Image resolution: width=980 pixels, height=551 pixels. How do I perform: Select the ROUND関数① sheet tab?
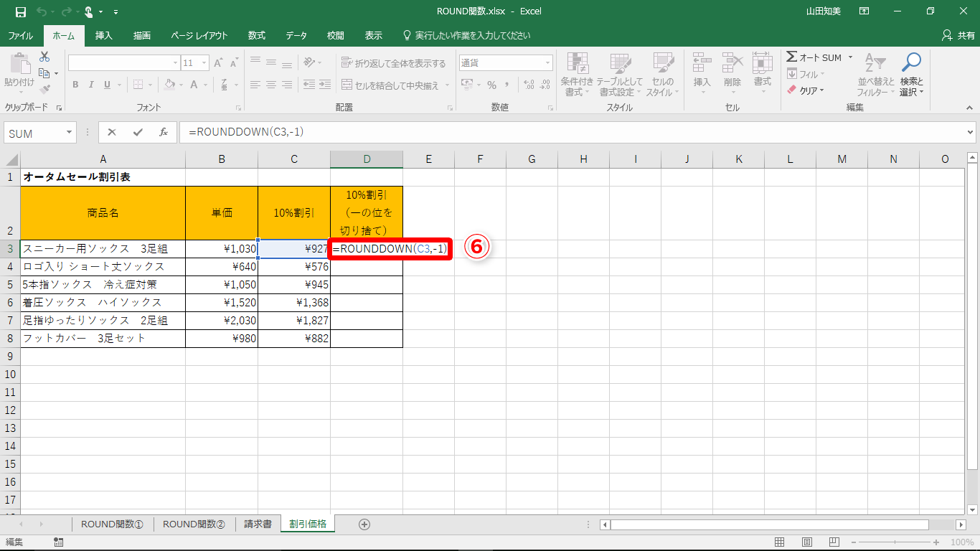click(x=113, y=524)
